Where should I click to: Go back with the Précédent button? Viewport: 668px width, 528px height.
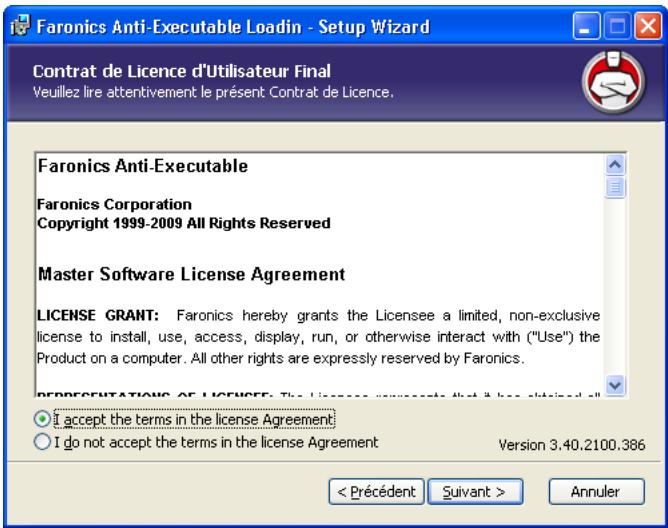[377, 492]
